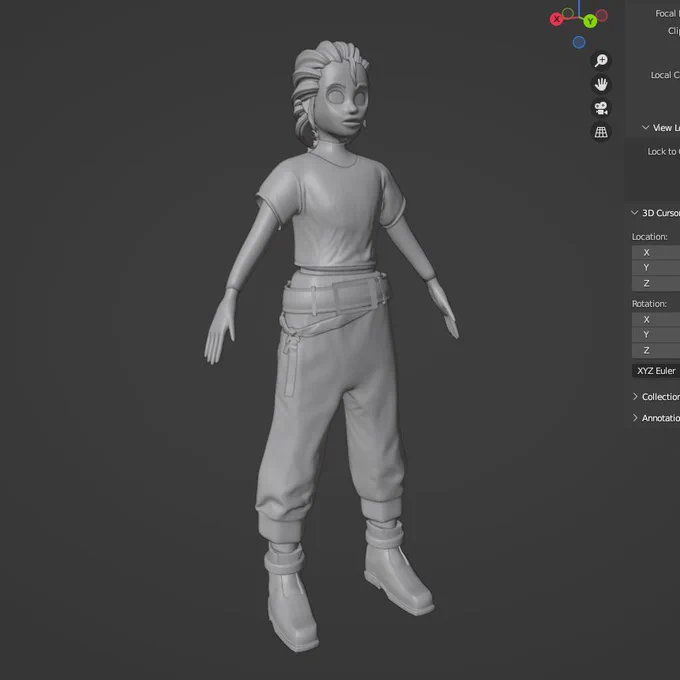Viewport: 680px width, 680px height.
Task: Expand the Collections panel
Action: pyautogui.click(x=635, y=397)
